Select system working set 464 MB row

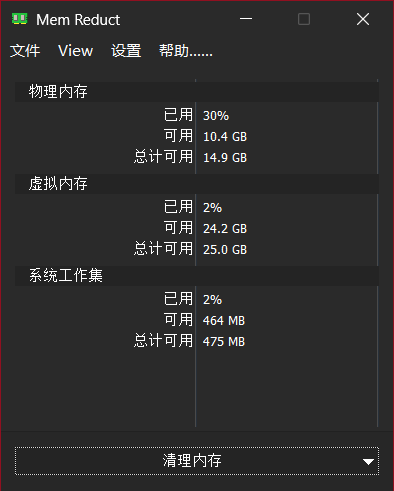click(197, 320)
